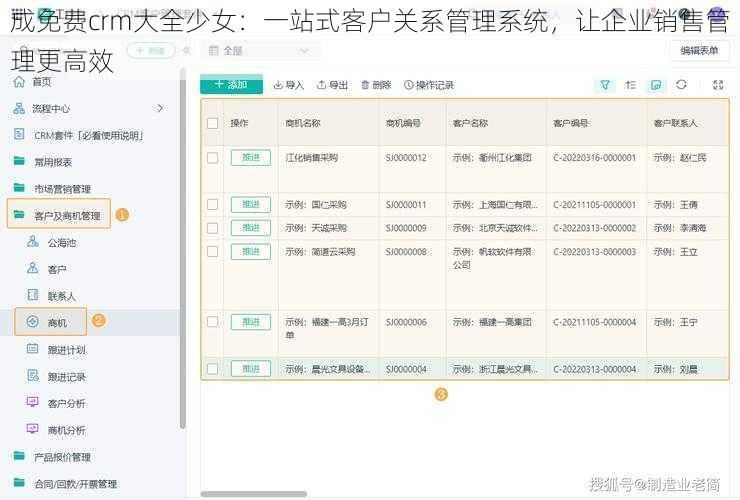
Task: Tick the checkbox for row SJ0000008
Action: click(x=212, y=251)
